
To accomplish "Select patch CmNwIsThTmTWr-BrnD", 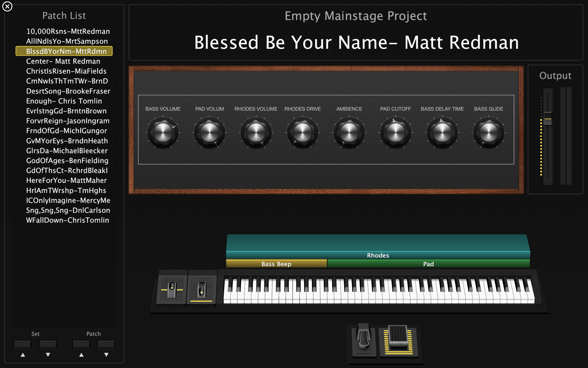I will coord(64,81).
